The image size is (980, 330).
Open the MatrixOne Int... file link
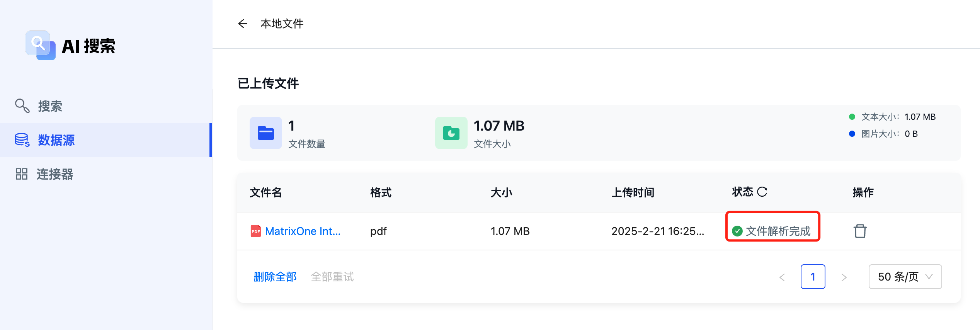(303, 231)
